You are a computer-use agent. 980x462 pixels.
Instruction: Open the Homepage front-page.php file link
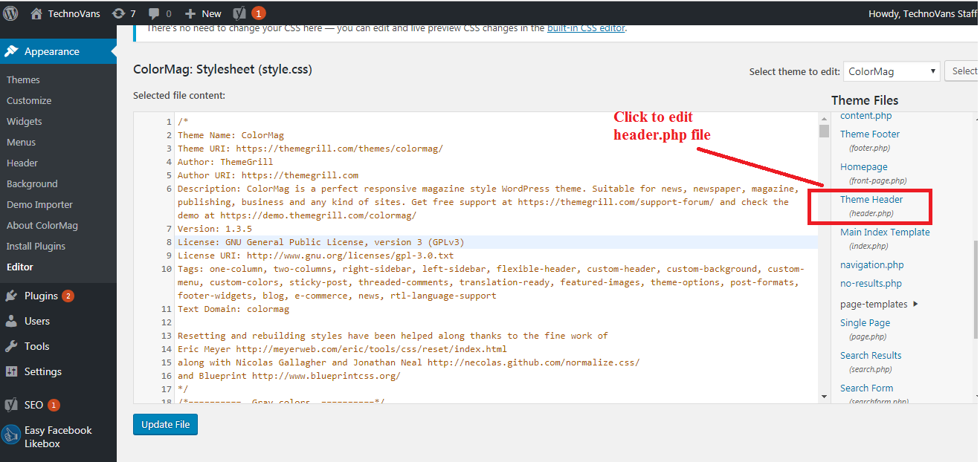pos(864,166)
